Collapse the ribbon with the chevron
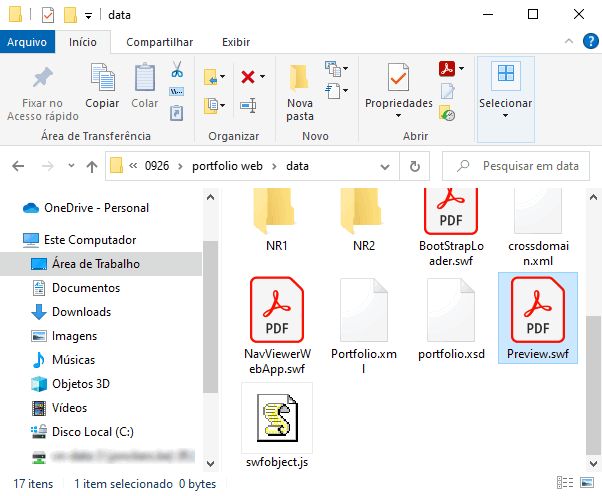The height and width of the screenshot is (496, 602). [569, 41]
